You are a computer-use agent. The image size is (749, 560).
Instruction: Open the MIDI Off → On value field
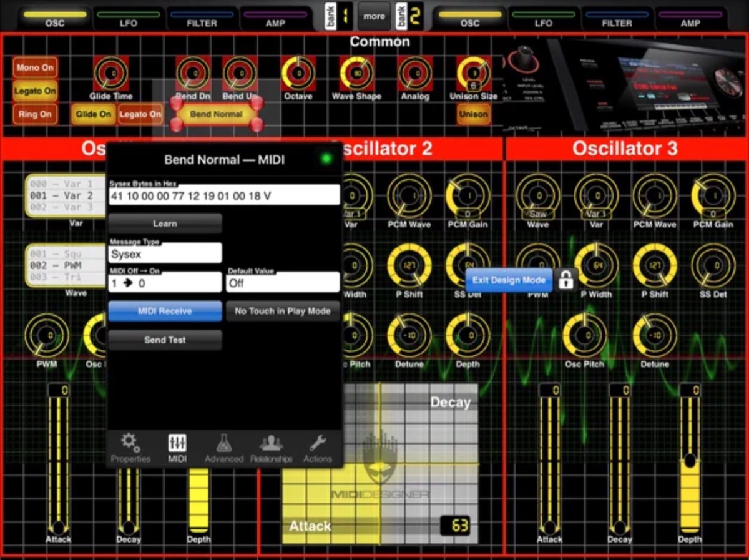pos(165,283)
